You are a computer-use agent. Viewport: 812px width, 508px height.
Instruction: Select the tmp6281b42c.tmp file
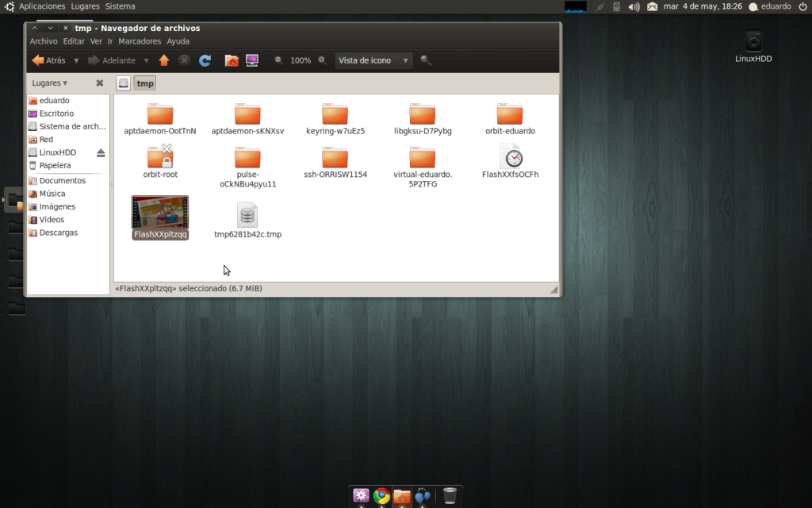click(x=247, y=221)
